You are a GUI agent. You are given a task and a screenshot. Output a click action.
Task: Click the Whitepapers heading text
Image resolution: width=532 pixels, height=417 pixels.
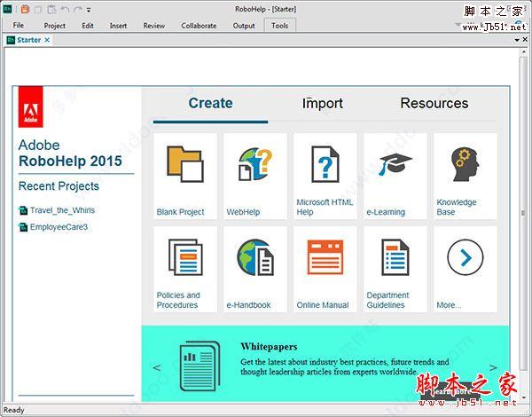pos(269,347)
